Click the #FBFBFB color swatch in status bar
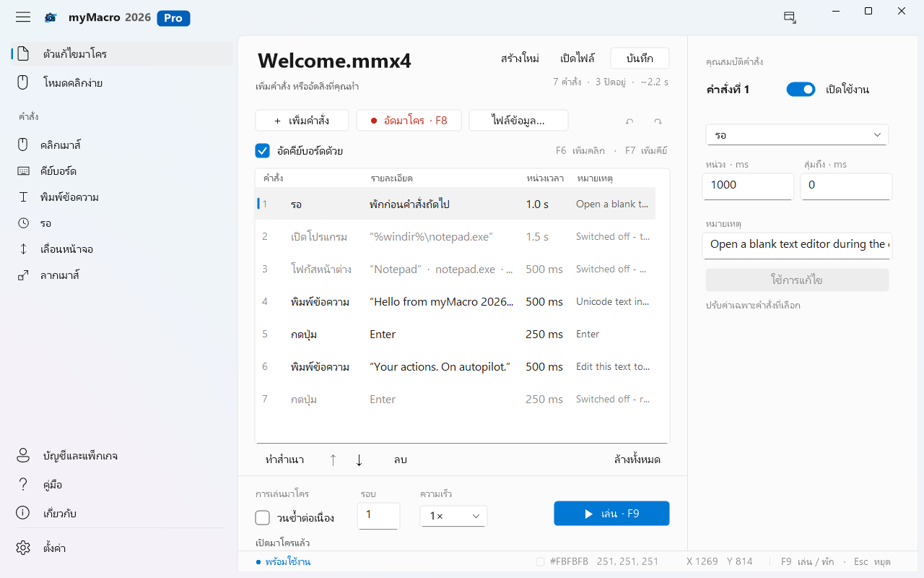924x578 pixels. (540, 561)
